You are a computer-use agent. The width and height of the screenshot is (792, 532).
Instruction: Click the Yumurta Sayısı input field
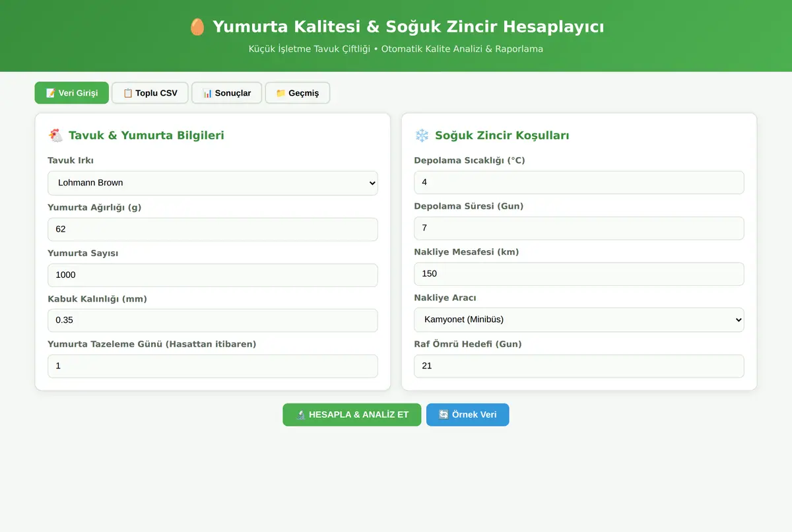[x=213, y=275]
